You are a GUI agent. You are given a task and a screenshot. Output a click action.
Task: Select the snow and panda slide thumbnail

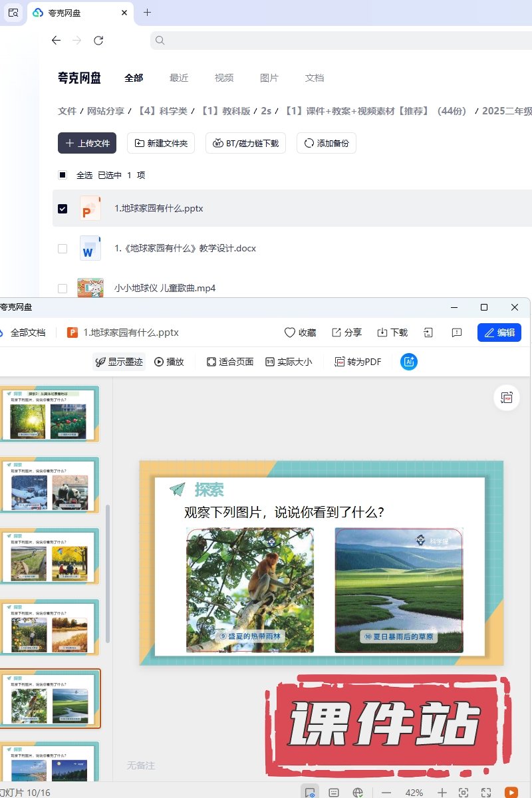tap(50, 485)
